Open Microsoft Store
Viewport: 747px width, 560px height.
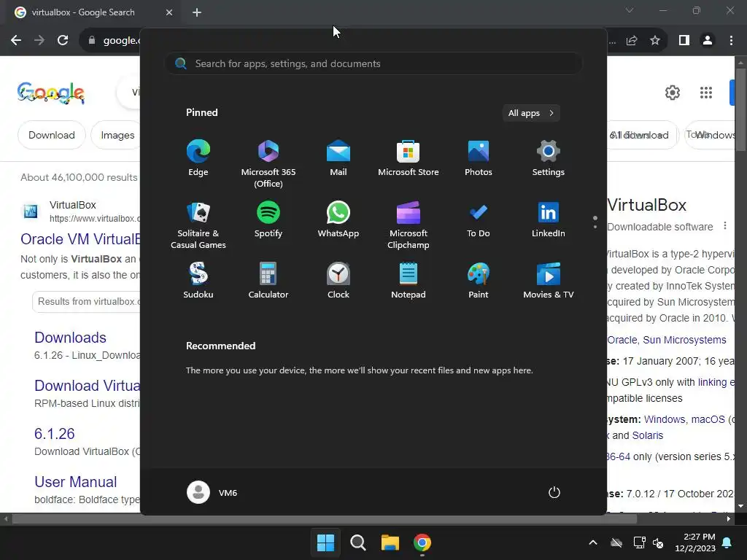[409, 158]
